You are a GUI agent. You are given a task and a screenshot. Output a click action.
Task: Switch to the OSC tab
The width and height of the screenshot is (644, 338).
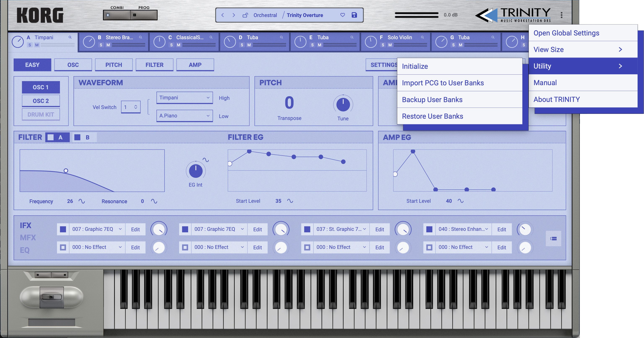73,65
